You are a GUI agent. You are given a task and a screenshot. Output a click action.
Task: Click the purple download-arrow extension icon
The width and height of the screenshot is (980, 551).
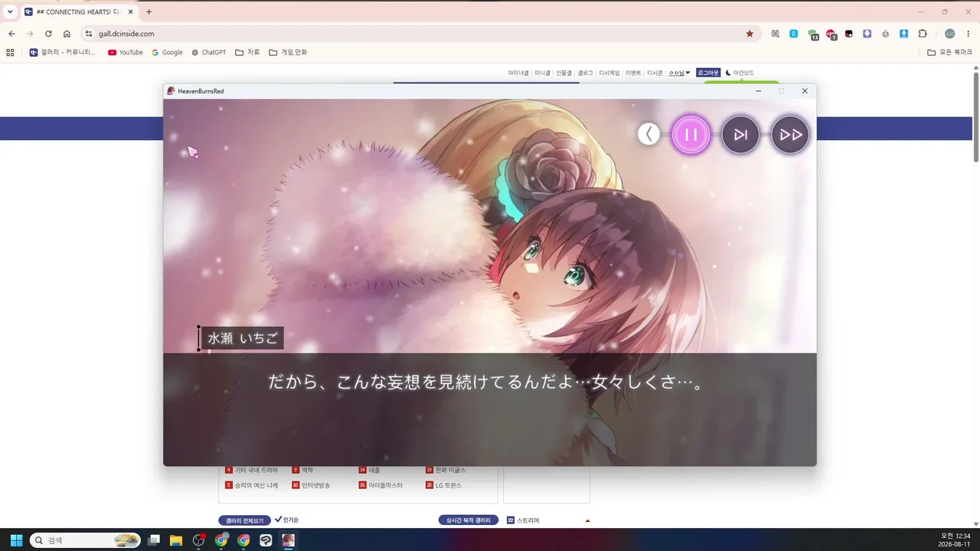(867, 34)
